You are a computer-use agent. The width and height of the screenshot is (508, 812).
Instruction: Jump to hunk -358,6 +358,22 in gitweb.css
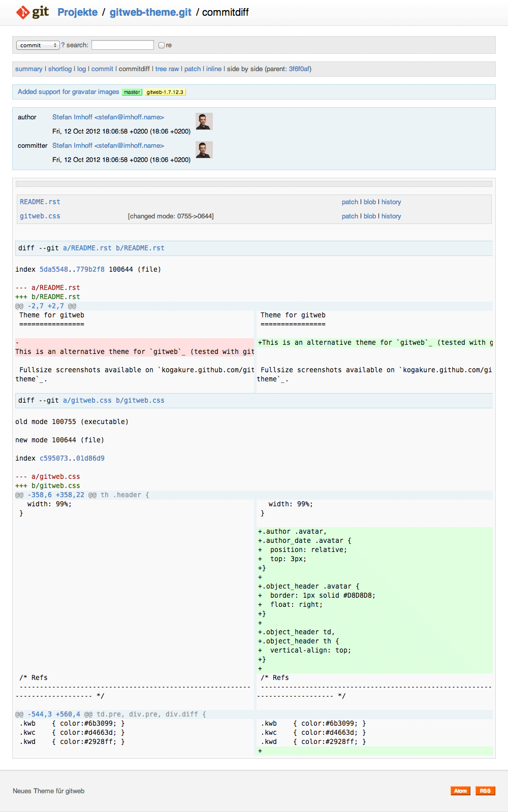(56, 495)
